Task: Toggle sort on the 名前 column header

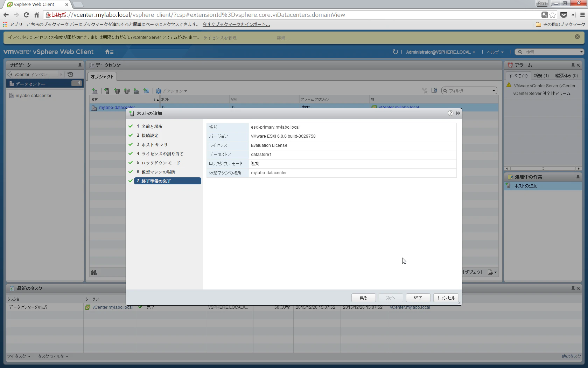Action: tap(125, 100)
